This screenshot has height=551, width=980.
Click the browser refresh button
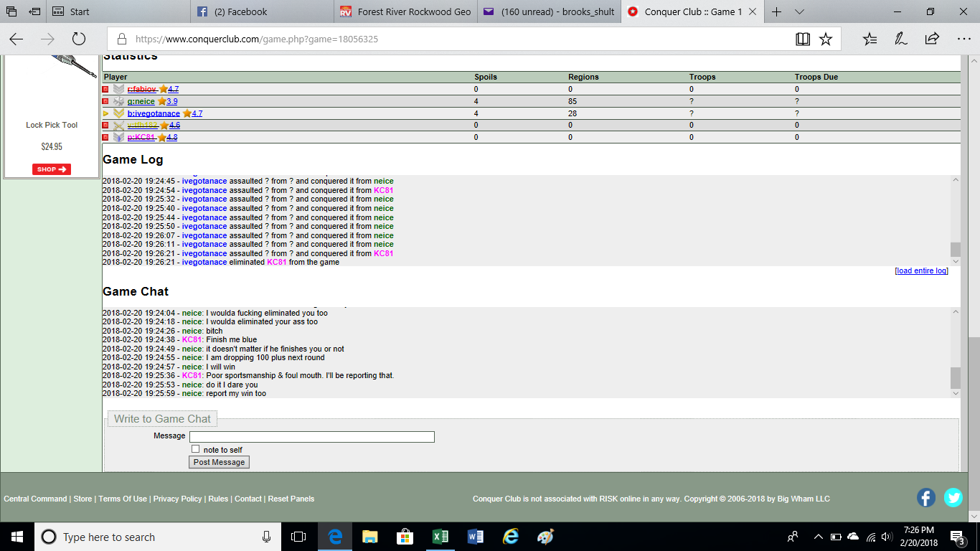(x=79, y=39)
